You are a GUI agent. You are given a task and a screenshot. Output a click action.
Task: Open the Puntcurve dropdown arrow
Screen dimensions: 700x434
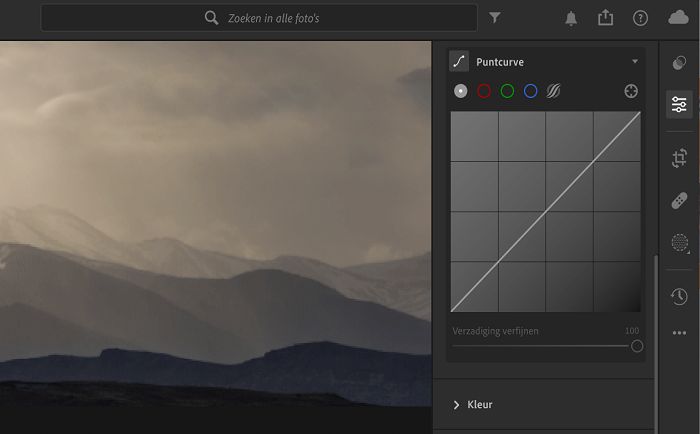tap(635, 62)
